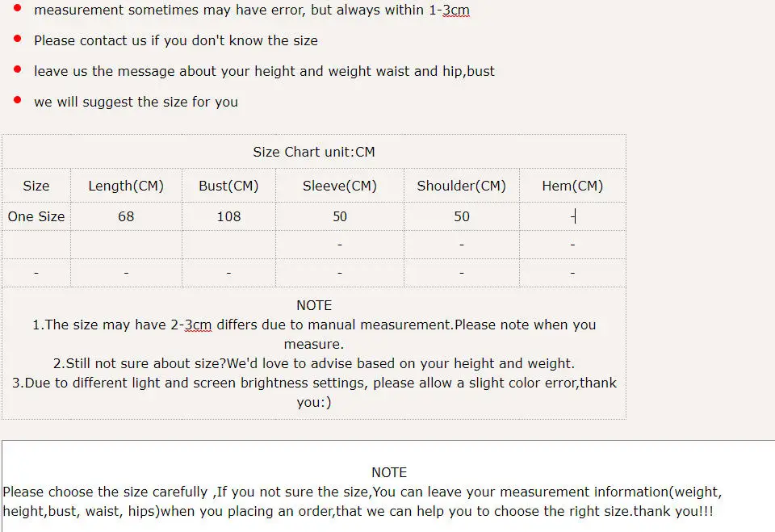This screenshot has width=775, height=532.
Task: Select the length value 68 cell
Action: click(126, 216)
